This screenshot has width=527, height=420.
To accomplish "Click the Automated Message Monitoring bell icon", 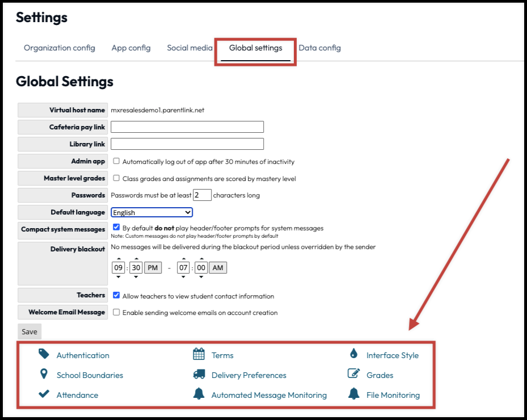I will pos(198,393).
